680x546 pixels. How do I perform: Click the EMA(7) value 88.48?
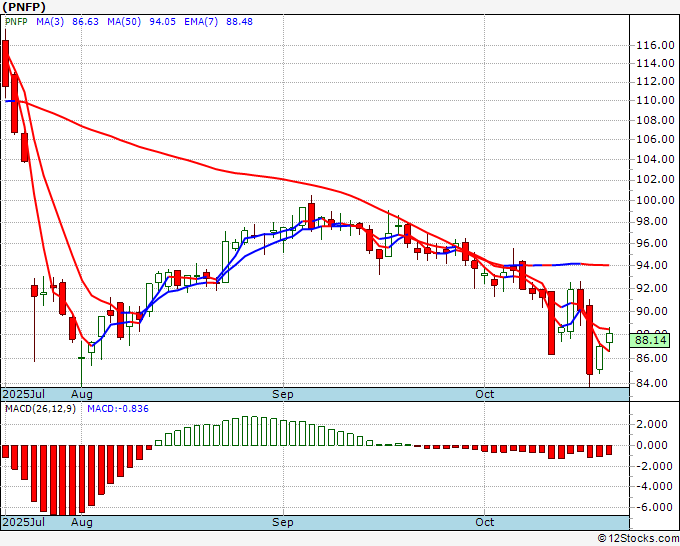tap(239, 22)
